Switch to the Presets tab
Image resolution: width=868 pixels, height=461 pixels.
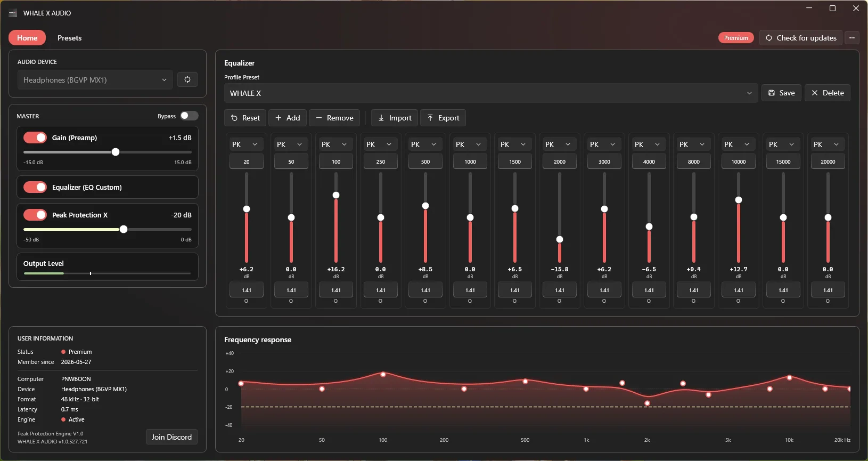point(69,38)
